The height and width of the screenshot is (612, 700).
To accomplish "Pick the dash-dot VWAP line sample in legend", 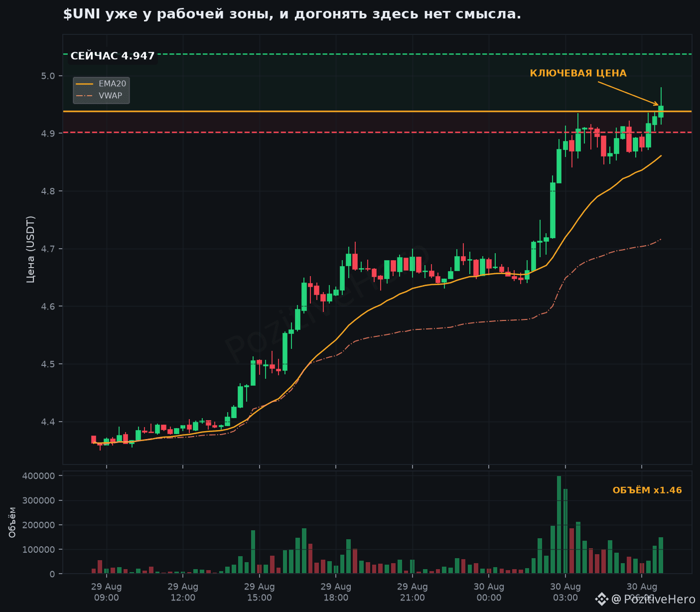I will 85,96.
